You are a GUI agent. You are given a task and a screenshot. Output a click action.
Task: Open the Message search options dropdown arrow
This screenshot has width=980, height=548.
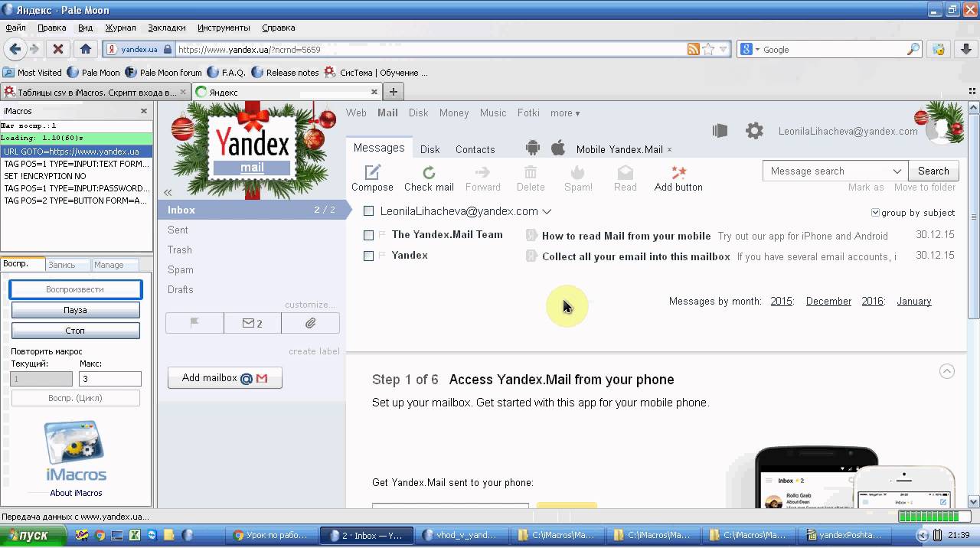click(898, 171)
